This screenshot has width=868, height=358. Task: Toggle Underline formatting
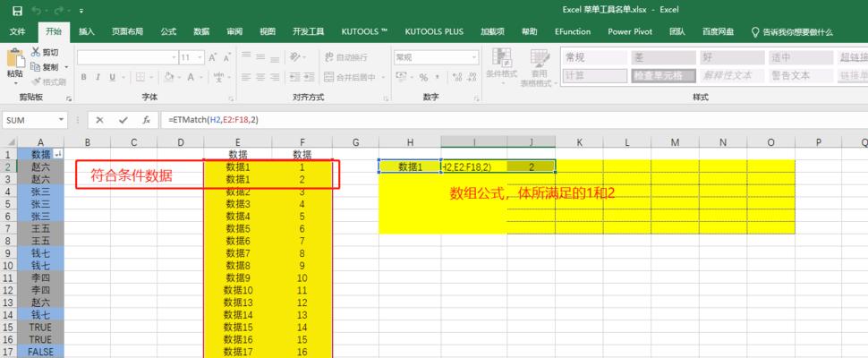coord(113,77)
